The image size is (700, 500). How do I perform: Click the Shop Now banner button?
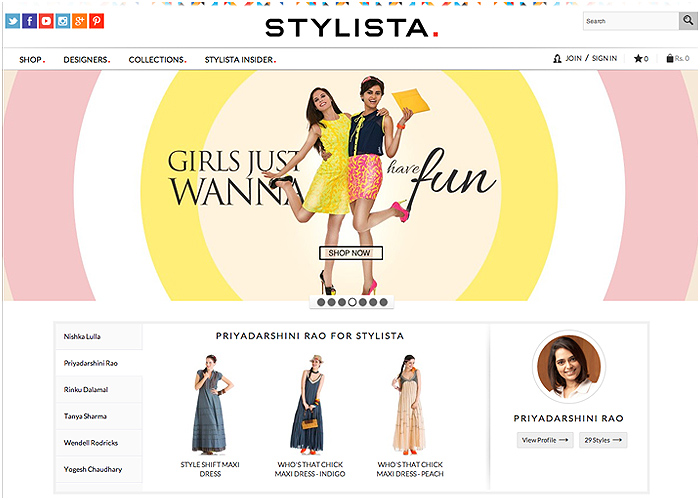coord(350,253)
